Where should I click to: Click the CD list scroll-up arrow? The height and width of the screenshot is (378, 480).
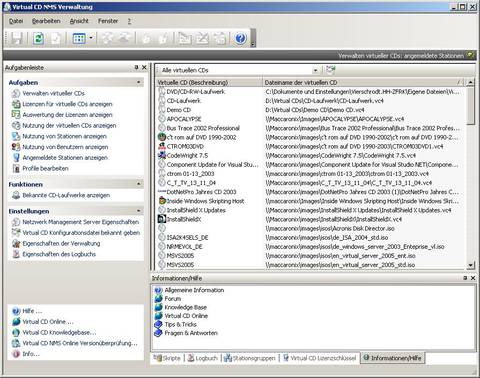pos(470,82)
